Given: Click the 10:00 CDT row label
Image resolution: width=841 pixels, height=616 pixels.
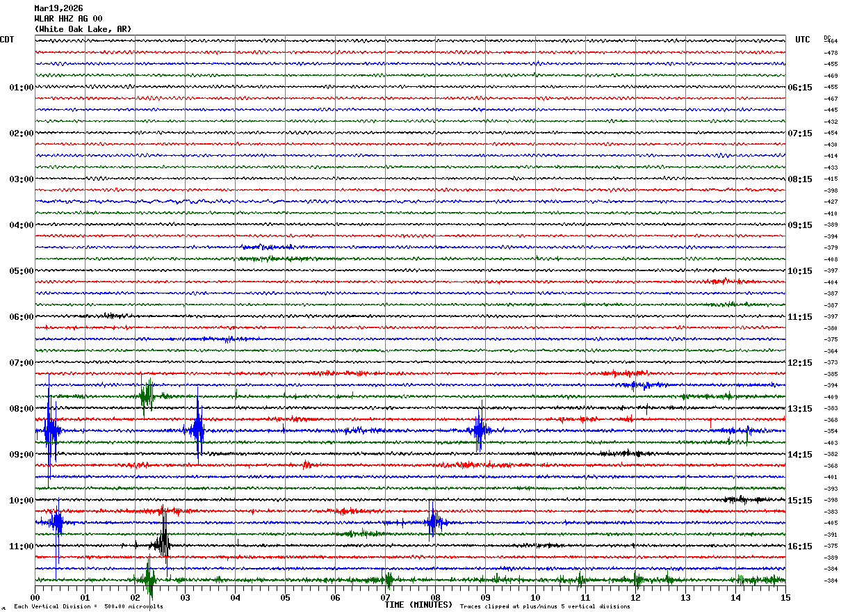Looking at the screenshot, I should pos(22,501).
